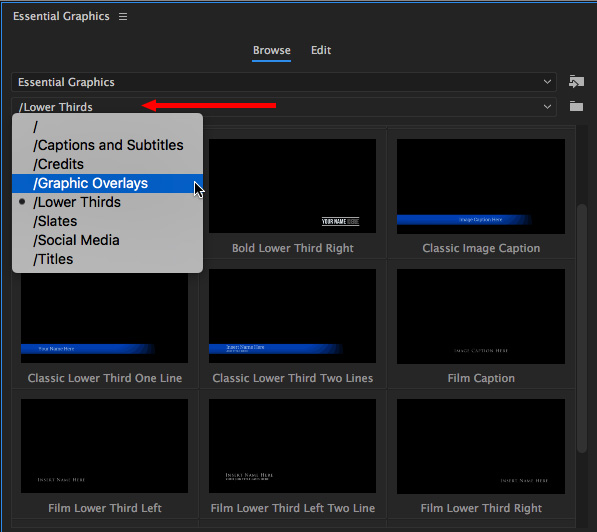Click the folder icon beside Lower Thirds
The width and height of the screenshot is (597, 532).
(x=576, y=106)
